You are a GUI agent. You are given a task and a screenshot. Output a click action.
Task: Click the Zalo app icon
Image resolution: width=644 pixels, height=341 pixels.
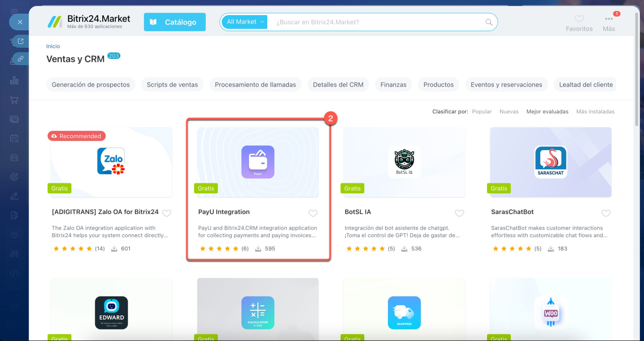(x=111, y=162)
